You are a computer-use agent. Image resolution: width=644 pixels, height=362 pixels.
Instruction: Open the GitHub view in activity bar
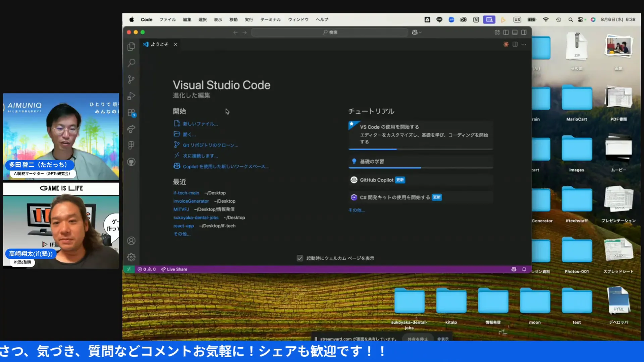coord(131,162)
